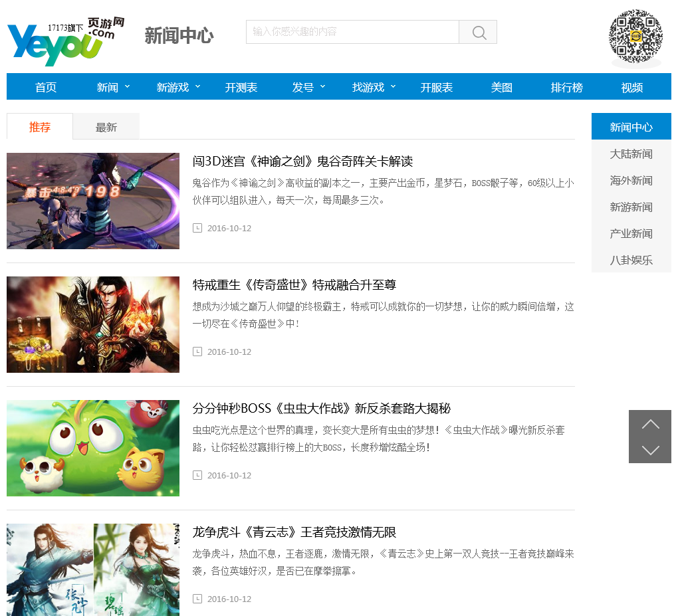The height and width of the screenshot is (616, 678).
Task: Open 美图 in the navigation bar
Action: (x=502, y=87)
